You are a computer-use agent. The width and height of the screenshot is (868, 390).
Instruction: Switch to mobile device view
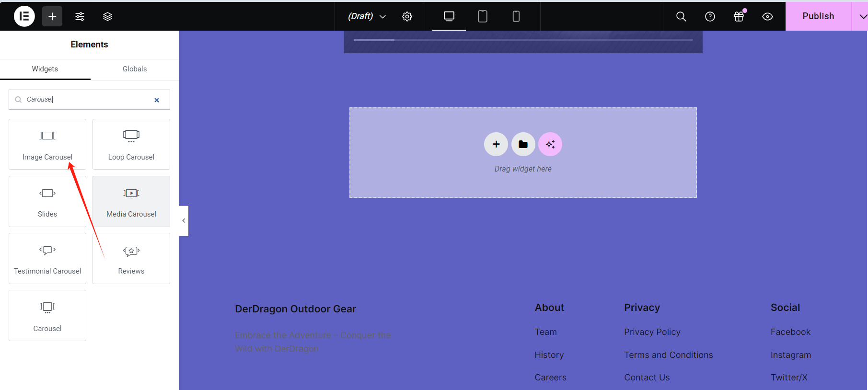[x=516, y=16]
